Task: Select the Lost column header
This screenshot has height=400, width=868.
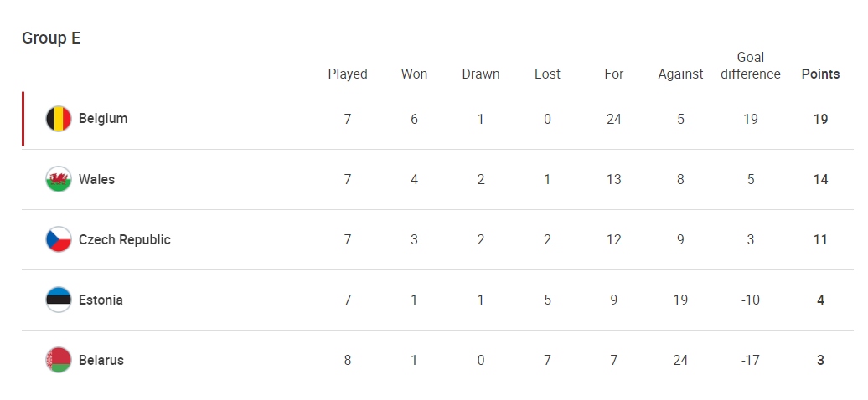Action: tap(547, 74)
